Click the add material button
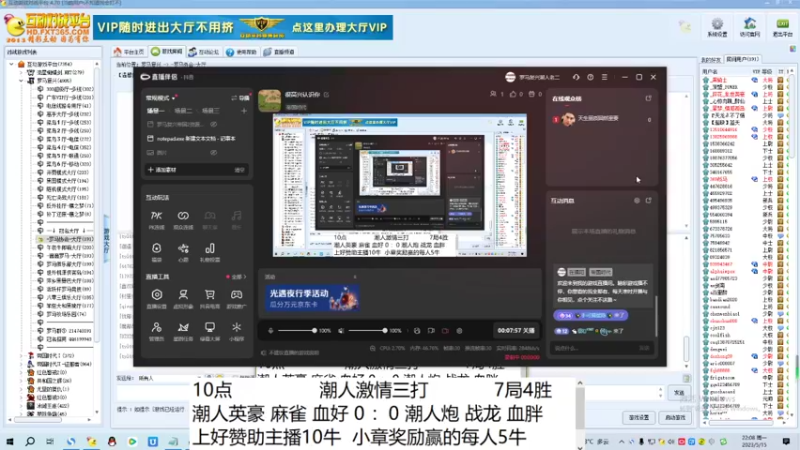This screenshot has width=800, height=450. (x=162, y=170)
